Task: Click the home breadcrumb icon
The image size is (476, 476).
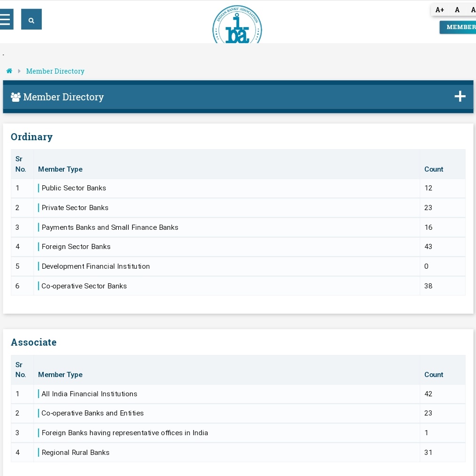Action: (x=9, y=71)
